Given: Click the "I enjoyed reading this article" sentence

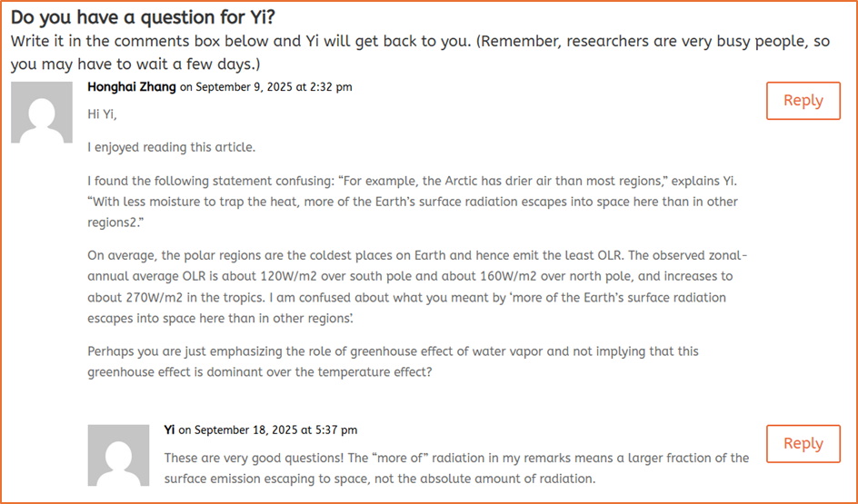Looking at the screenshot, I should pyautogui.click(x=172, y=147).
